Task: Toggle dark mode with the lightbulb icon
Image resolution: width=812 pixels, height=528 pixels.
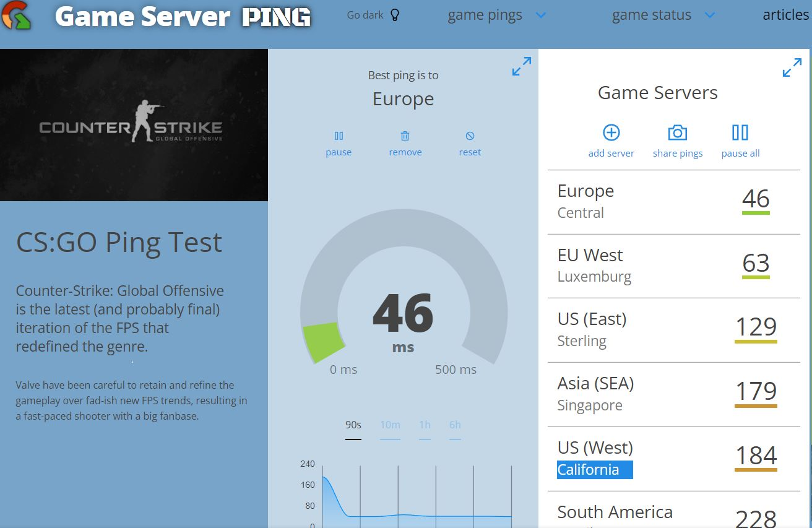Action: coord(395,15)
